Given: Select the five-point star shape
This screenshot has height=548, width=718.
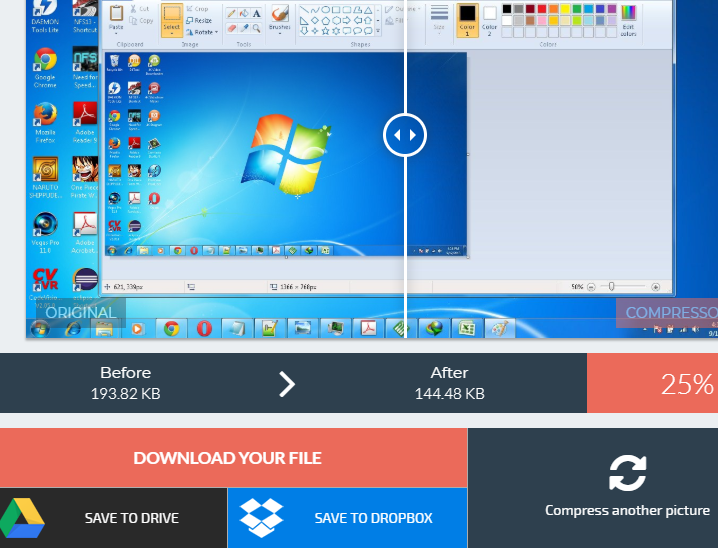Looking at the screenshot, I should [326, 31].
